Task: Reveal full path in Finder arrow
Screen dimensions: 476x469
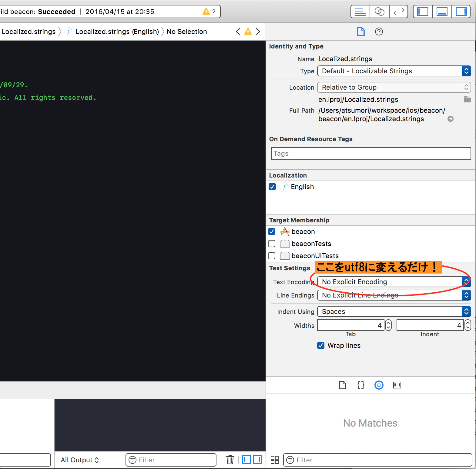Action: click(451, 119)
